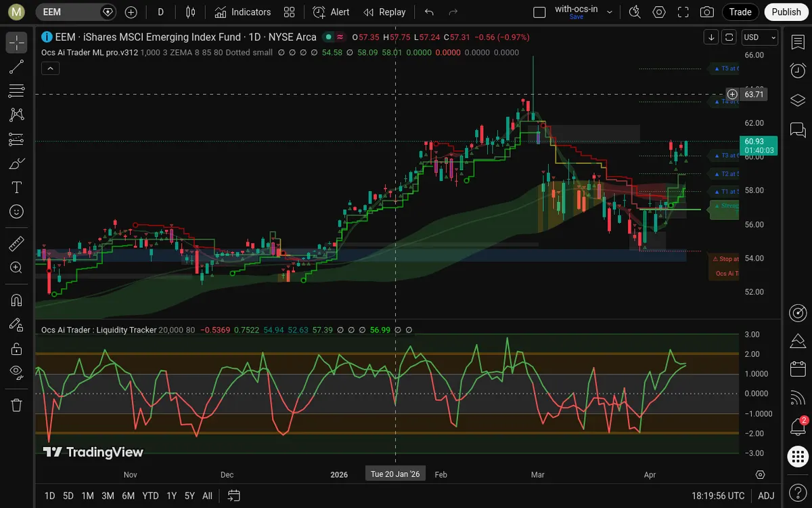The width and height of the screenshot is (812, 508).
Task: Open the Fibonacci retracement tools
Action: point(17,91)
